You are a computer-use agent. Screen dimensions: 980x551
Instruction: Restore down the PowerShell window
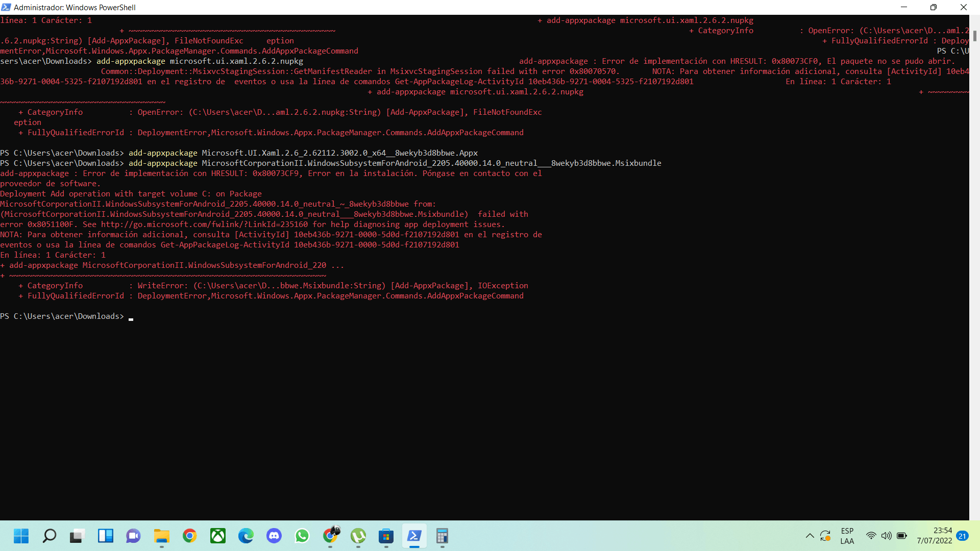(934, 7)
